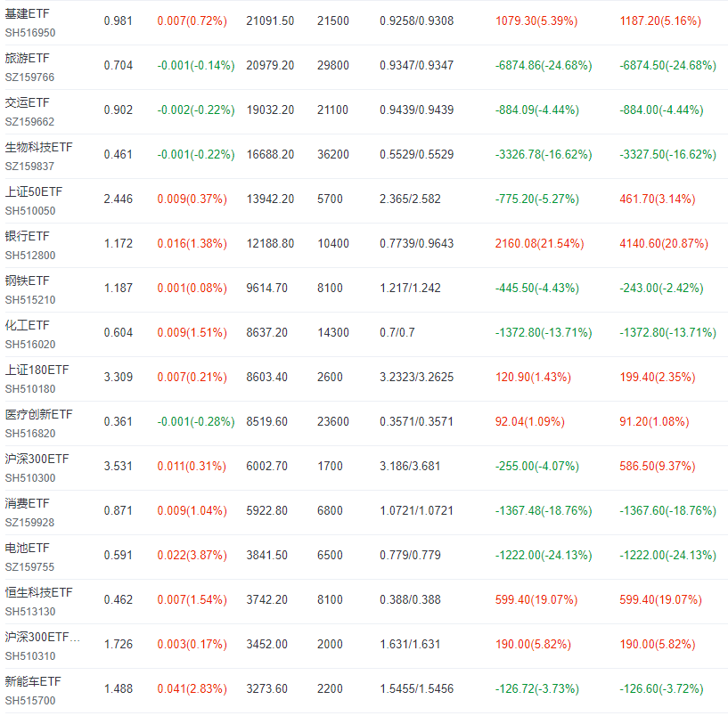Open the 钢铁ETF entry
Viewport: 728px width, 716px height.
(27, 281)
